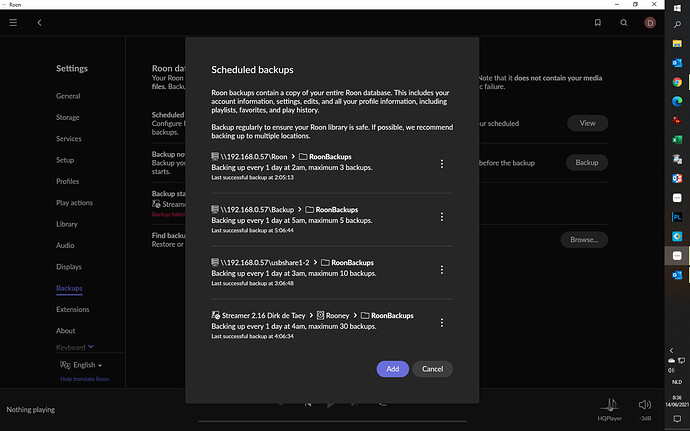Viewport: 690px width, 431px height.
Task: Click the Rooney drive icon
Action: [x=320, y=315]
